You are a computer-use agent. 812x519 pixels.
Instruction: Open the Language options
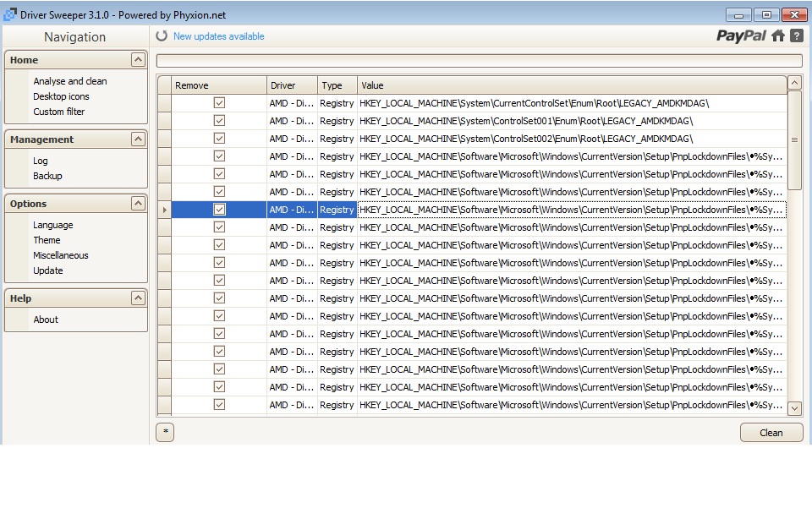[53, 225]
